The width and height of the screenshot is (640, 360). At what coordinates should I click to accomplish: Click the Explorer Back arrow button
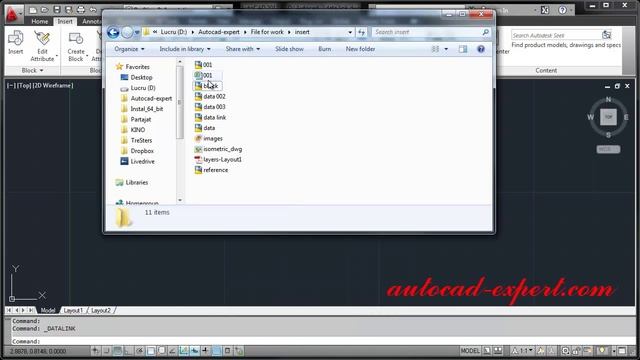(113, 32)
